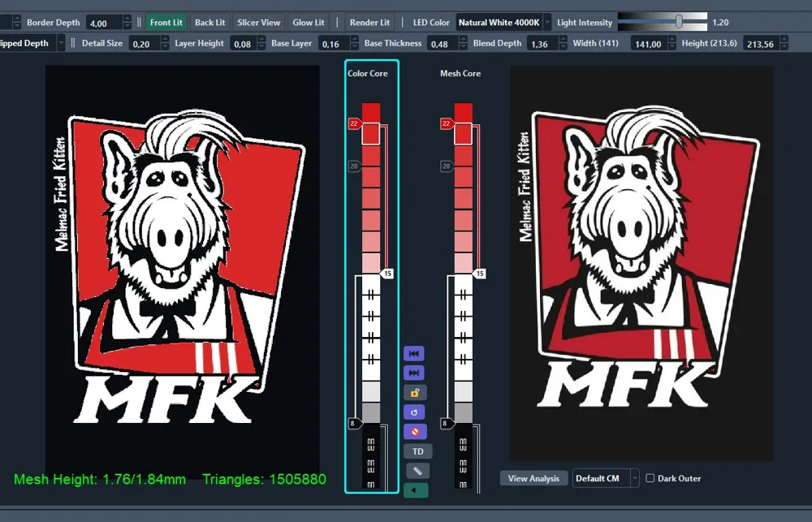Click the ruler icon below TD
Image resolution: width=812 pixels, height=522 pixels.
point(417,471)
